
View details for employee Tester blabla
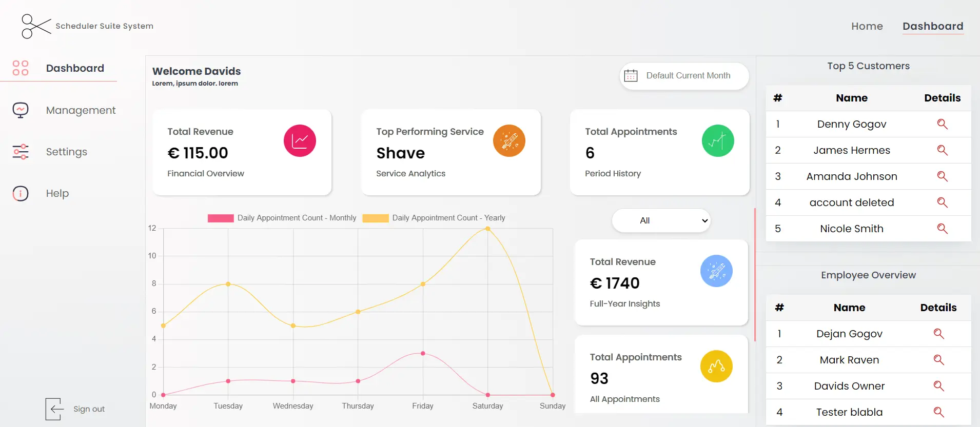tap(938, 412)
